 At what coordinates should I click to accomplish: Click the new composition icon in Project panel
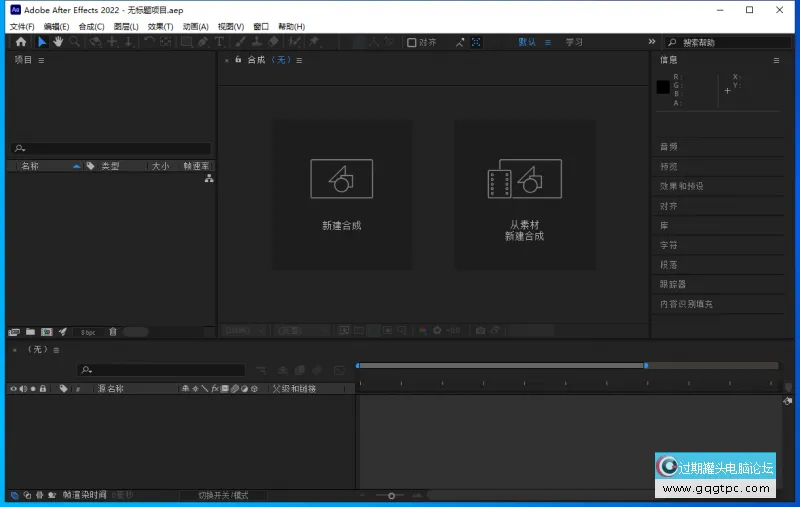46,331
